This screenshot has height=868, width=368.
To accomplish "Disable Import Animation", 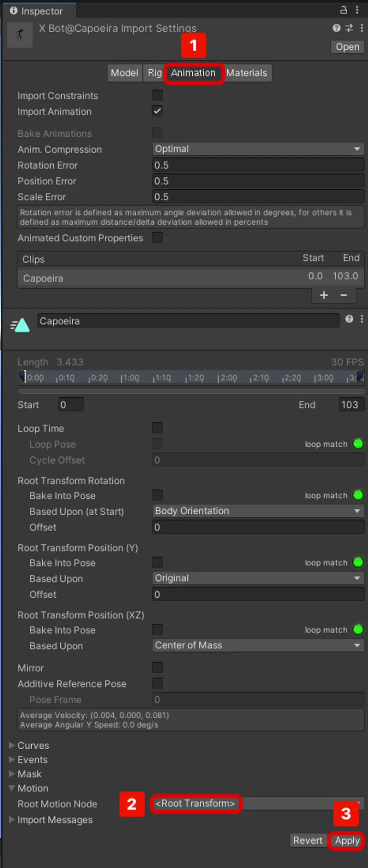I will pyautogui.click(x=157, y=111).
